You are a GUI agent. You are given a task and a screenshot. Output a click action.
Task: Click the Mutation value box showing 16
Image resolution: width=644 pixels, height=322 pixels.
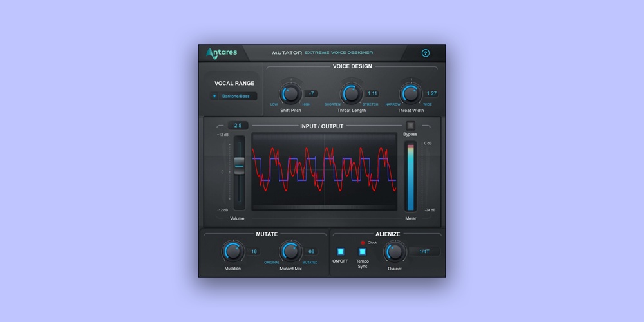point(254,252)
